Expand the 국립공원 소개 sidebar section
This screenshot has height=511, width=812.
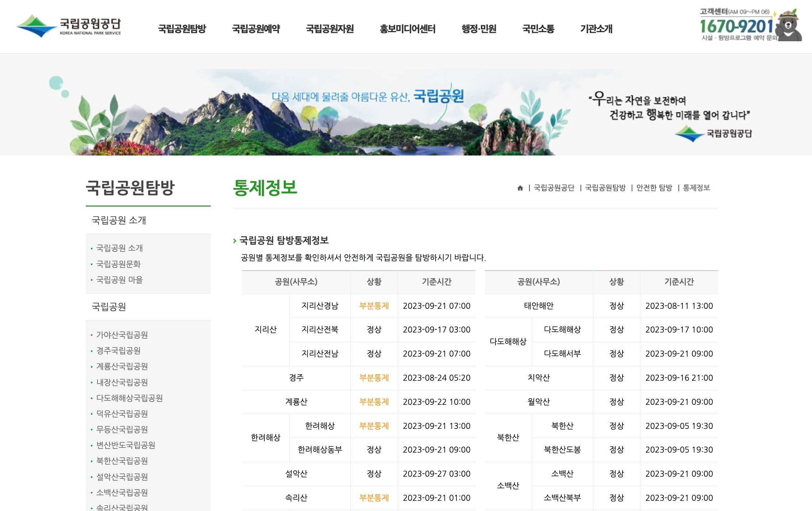(x=119, y=220)
